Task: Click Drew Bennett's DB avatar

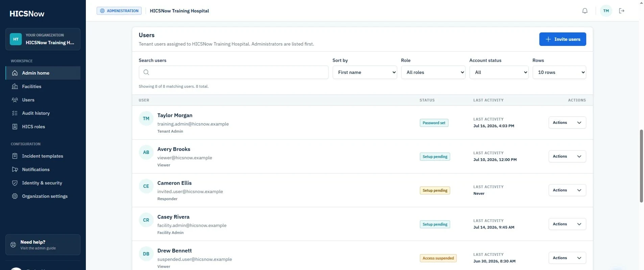Action: point(146,254)
